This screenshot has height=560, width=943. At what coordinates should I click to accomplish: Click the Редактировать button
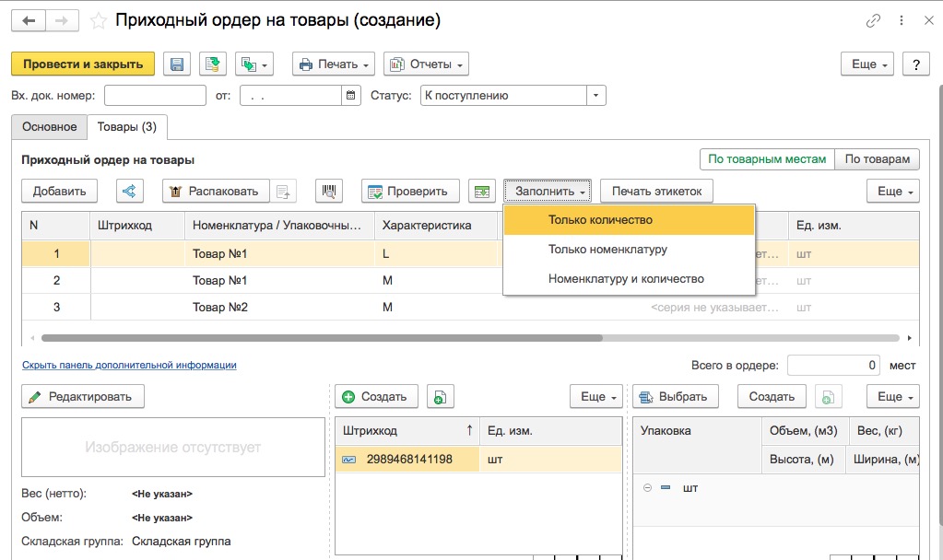point(83,397)
